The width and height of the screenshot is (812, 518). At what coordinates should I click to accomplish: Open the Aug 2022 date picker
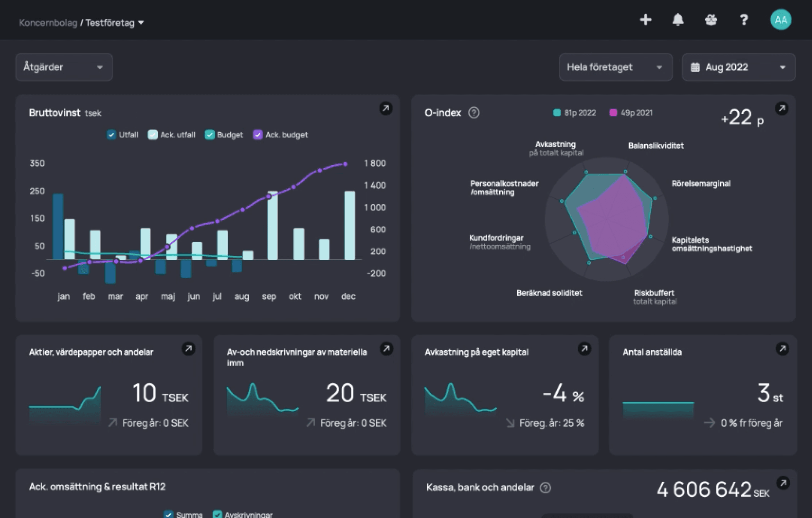coord(738,67)
